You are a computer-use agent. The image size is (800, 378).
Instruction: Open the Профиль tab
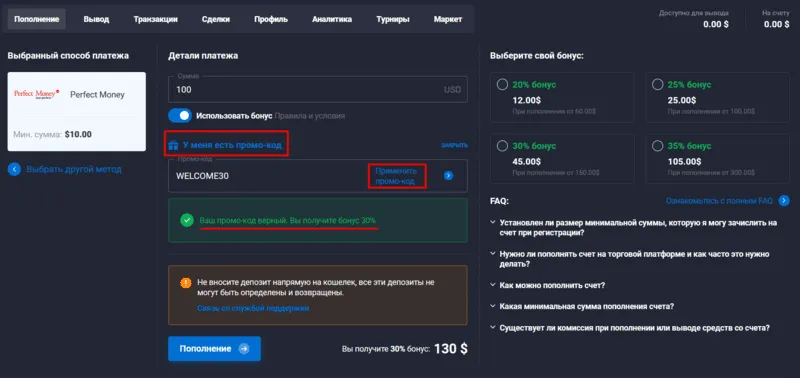[271, 19]
